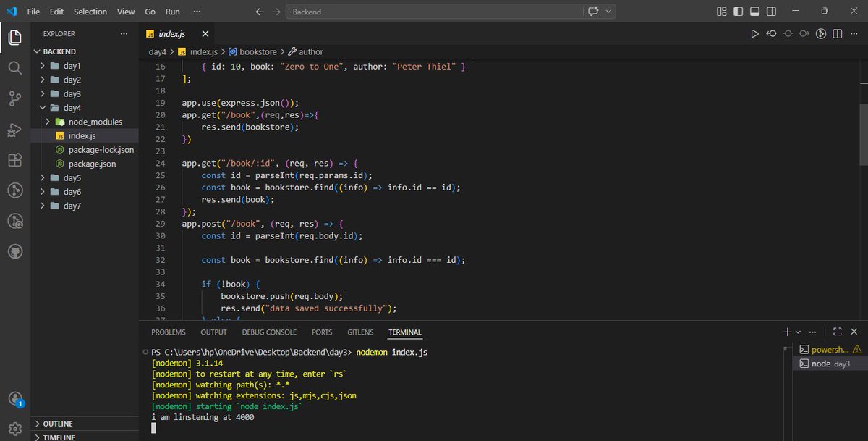Open the Extensions view
Image resolution: width=868 pixels, height=441 pixels.
(x=15, y=160)
